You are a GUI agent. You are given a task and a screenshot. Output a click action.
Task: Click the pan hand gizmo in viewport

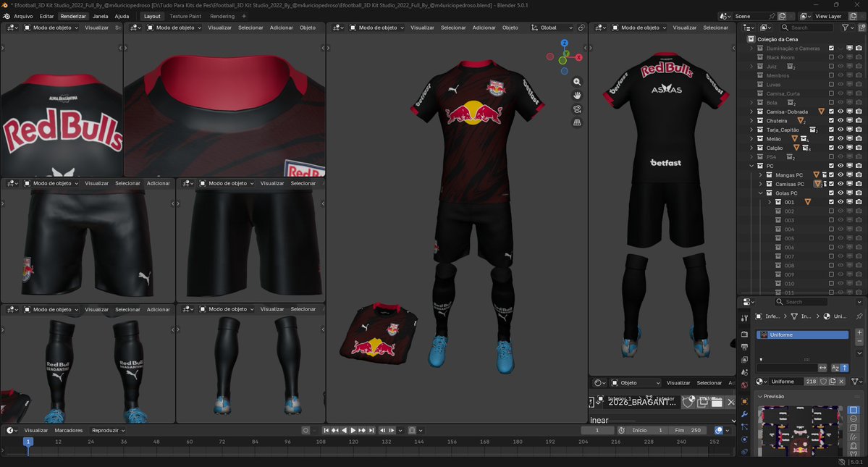point(577,96)
